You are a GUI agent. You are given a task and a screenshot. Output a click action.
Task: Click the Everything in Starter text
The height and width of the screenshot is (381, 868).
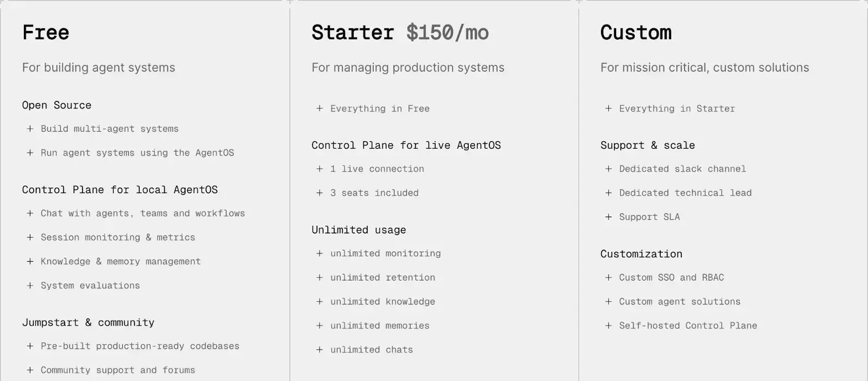coord(676,109)
